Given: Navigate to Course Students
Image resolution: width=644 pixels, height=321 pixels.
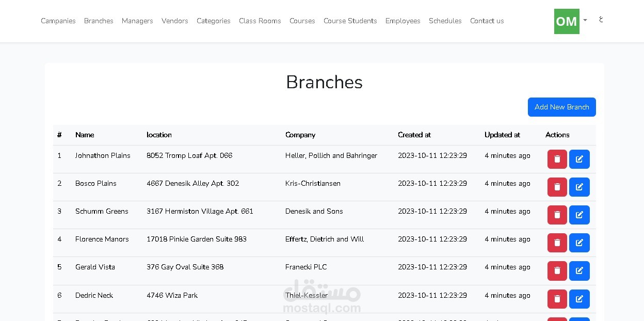Looking at the screenshot, I should [x=350, y=21].
